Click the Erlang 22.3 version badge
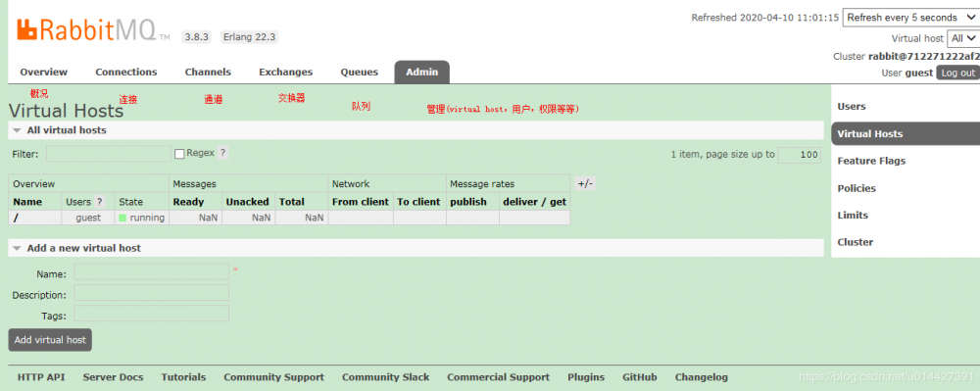 249,37
